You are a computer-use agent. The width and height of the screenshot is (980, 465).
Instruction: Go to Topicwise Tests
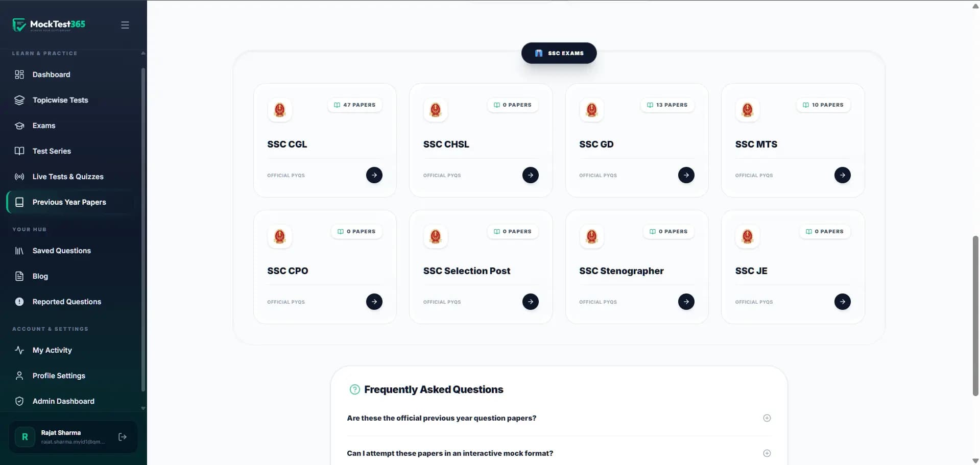[x=70, y=100]
